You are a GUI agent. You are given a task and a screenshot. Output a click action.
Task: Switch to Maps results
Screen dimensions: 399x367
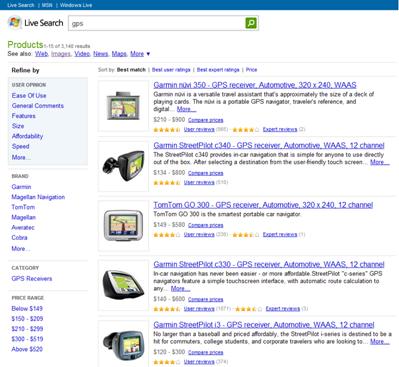tap(119, 54)
